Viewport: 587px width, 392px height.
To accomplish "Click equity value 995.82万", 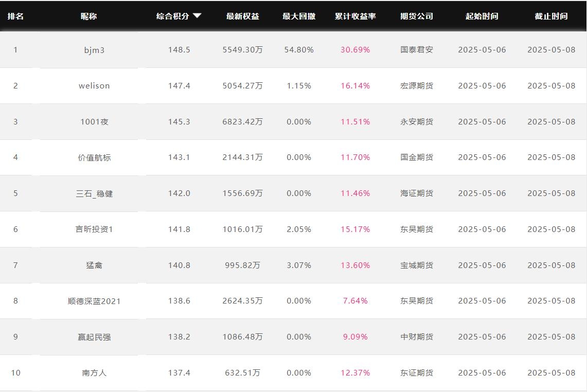I will [243, 265].
